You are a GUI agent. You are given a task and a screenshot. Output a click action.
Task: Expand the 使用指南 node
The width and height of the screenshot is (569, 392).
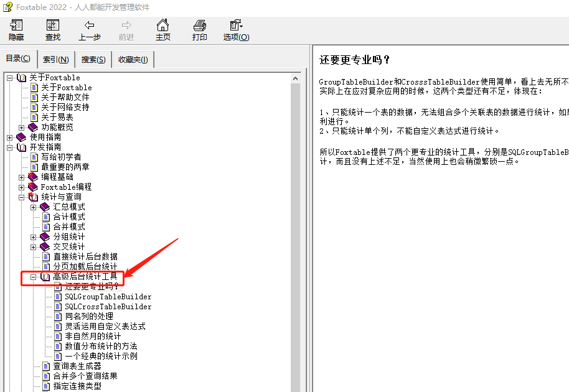[10, 138]
